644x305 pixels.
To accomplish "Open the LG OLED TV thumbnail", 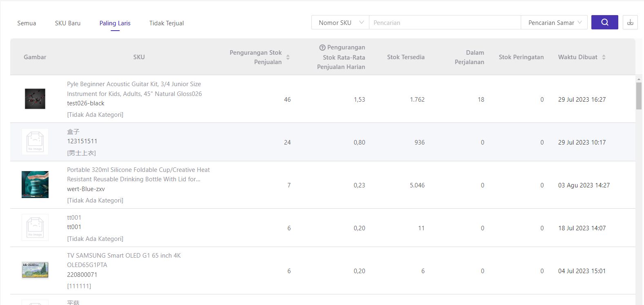I will pyautogui.click(x=35, y=270).
